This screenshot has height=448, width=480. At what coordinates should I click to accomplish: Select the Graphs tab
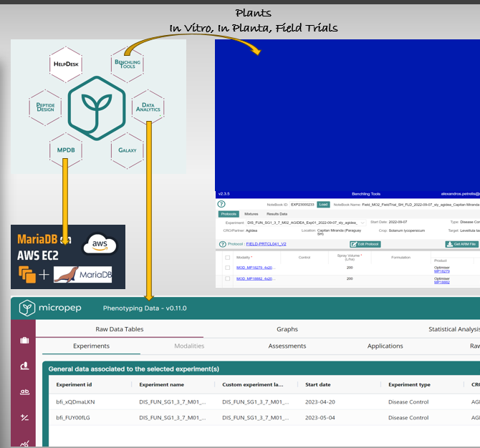coord(287,329)
